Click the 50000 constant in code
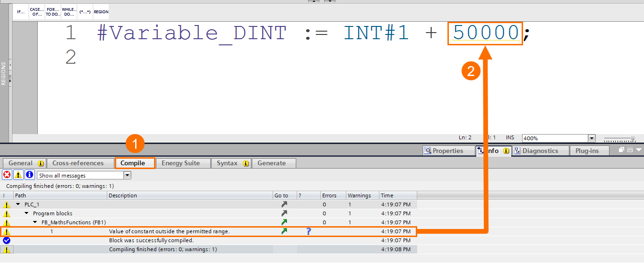 pos(486,33)
